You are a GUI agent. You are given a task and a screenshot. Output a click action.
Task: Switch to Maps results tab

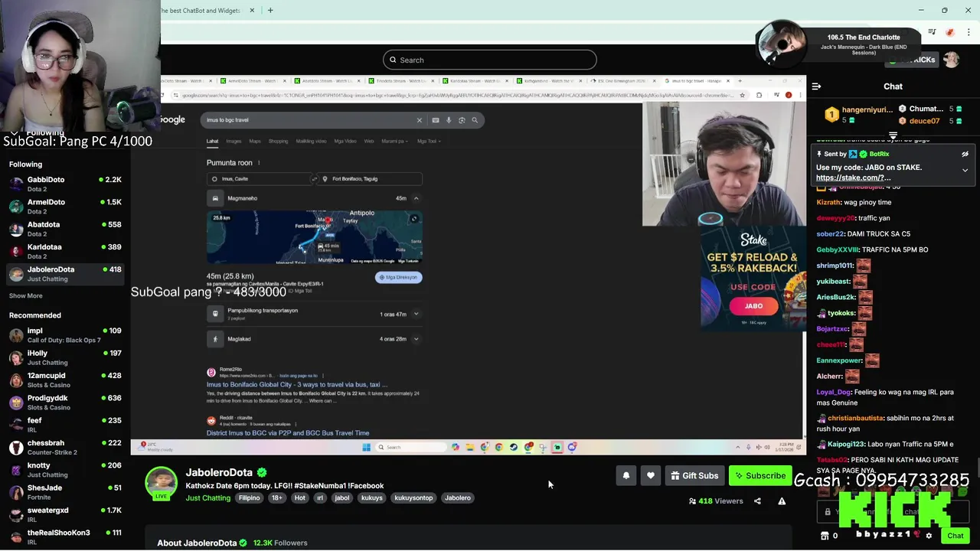254,142
